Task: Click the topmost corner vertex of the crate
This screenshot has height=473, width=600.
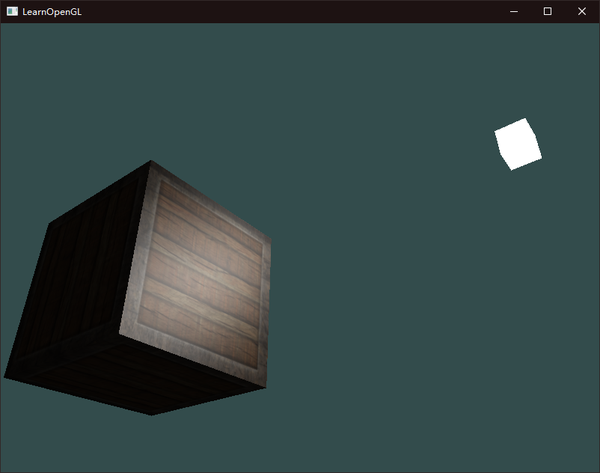Action: (x=151, y=161)
